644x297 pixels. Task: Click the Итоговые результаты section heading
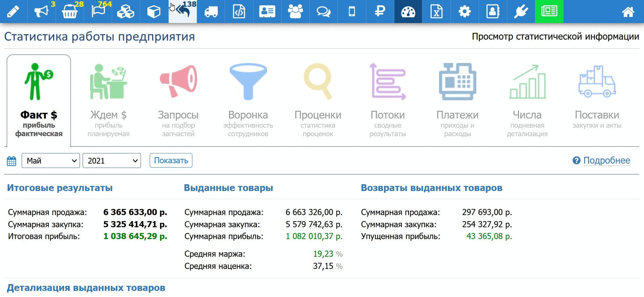click(60, 188)
